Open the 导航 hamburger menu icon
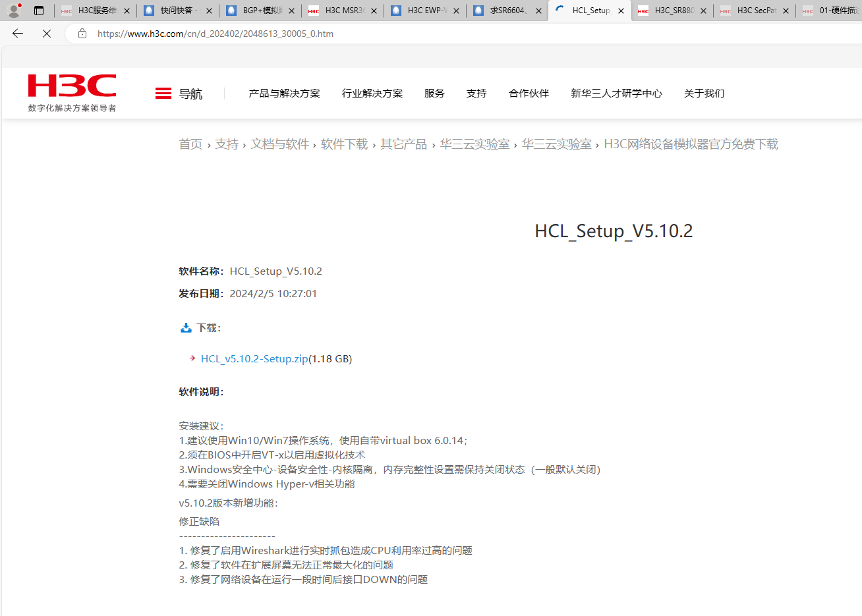The height and width of the screenshot is (616, 862). coord(163,94)
